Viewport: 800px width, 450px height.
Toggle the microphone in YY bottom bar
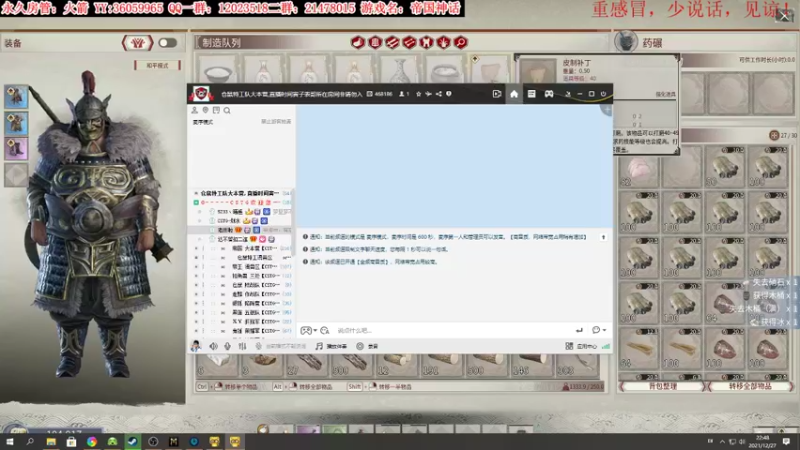click(228, 346)
